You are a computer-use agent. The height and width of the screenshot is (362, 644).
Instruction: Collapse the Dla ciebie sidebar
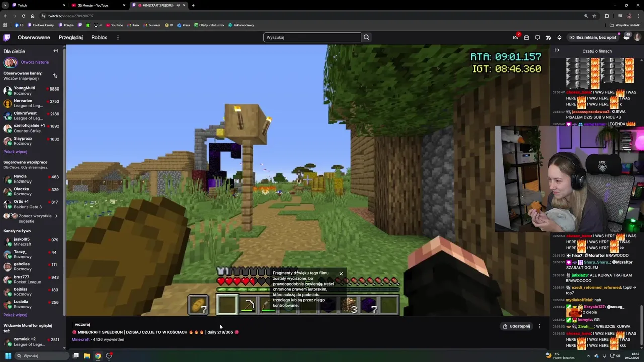[56, 51]
